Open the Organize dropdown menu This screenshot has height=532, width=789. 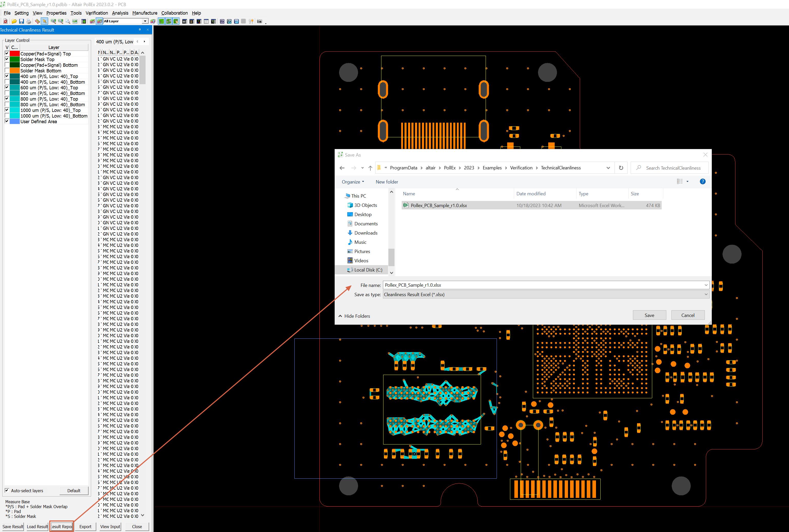click(353, 182)
